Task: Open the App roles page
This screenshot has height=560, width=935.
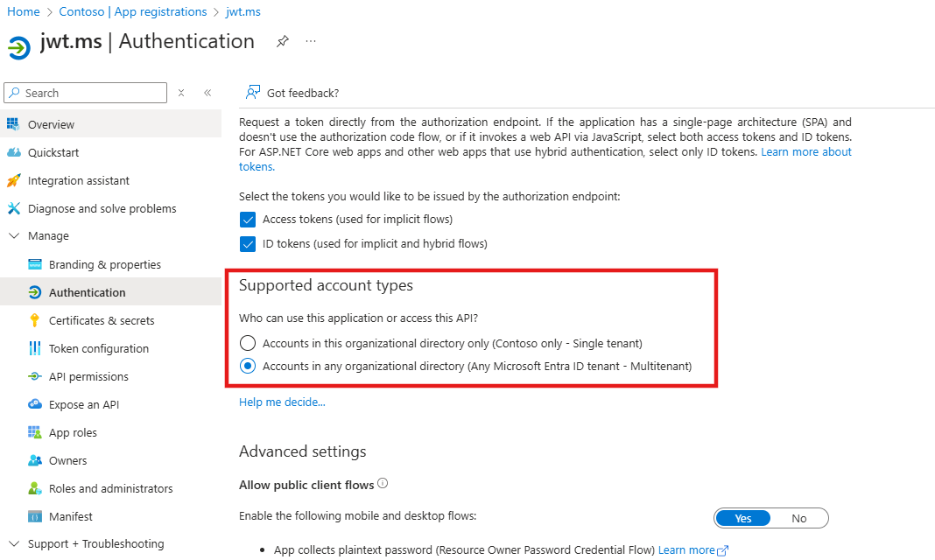Action: pyautogui.click(x=110, y=432)
